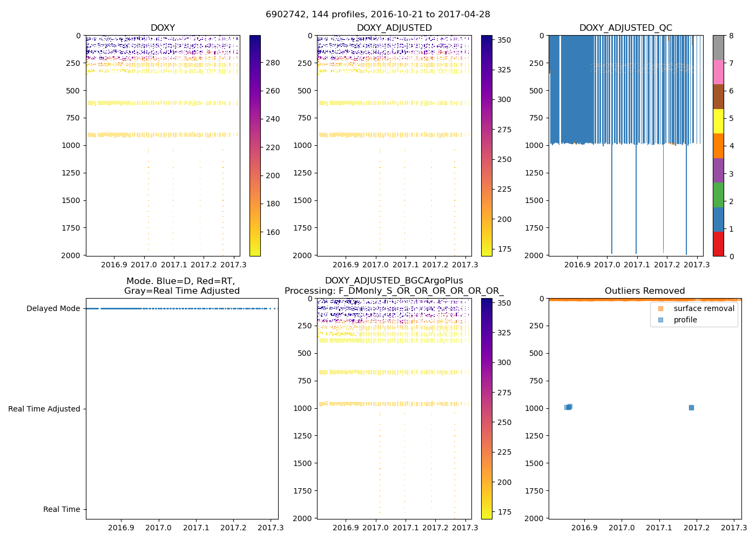
Task: Click the 'surface removal' legend text
Action: click(x=704, y=308)
